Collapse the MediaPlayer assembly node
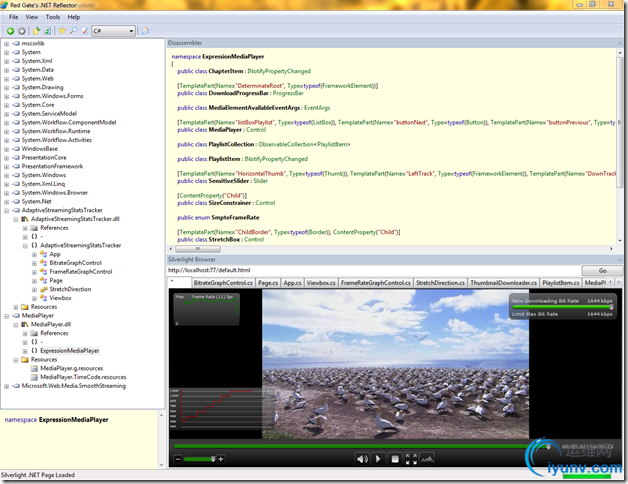This screenshot has height=484, width=628. (x=6, y=316)
